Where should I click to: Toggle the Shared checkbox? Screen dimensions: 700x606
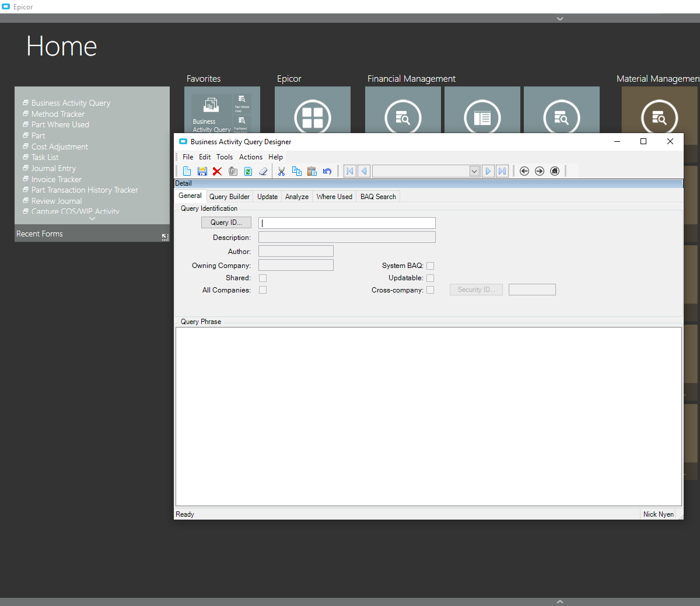click(262, 278)
